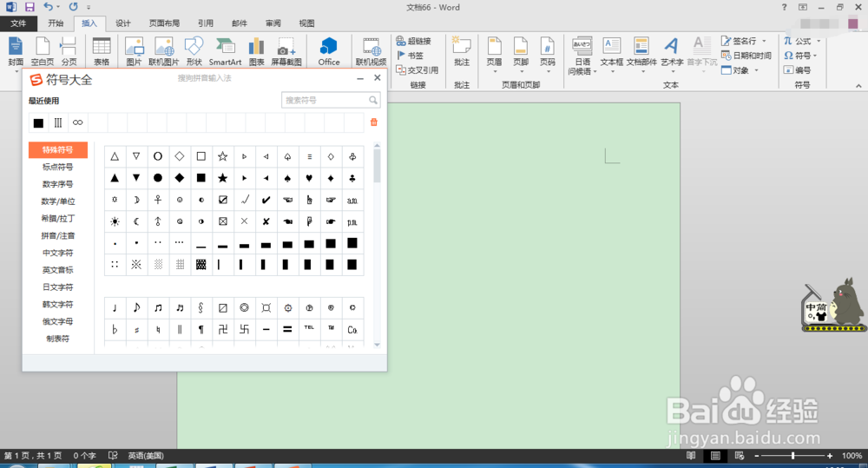
Task: Select the Number Sequence (数字序号) category
Action: [x=57, y=184]
